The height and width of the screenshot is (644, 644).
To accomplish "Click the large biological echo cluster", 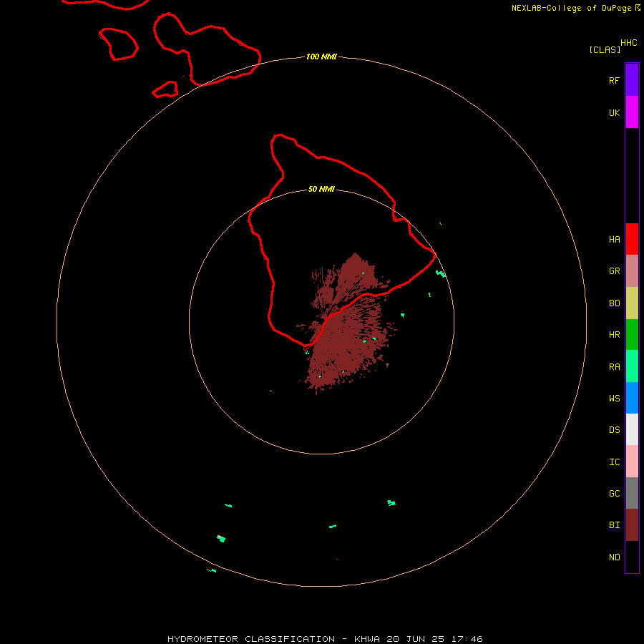I will [347, 324].
